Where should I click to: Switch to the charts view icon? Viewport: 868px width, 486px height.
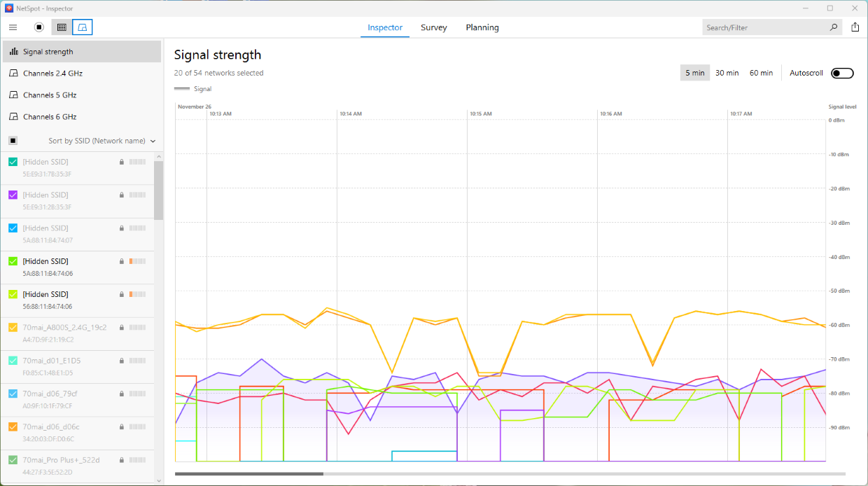[x=83, y=27]
